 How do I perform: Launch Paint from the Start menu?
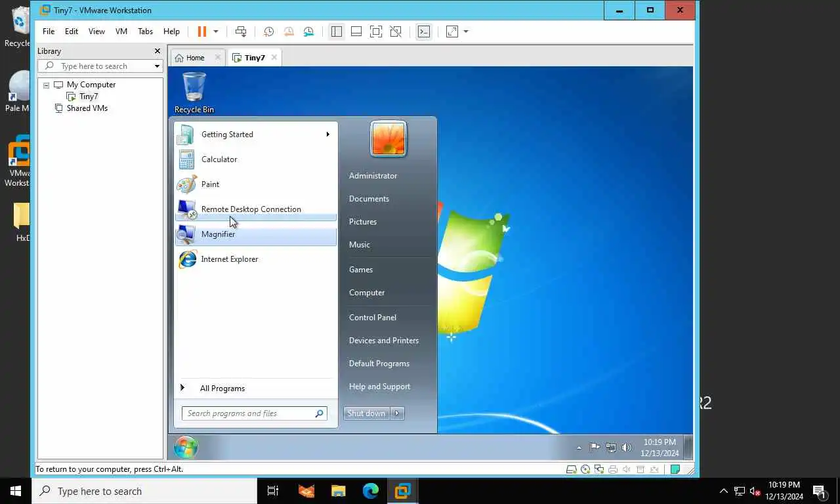[256, 184]
